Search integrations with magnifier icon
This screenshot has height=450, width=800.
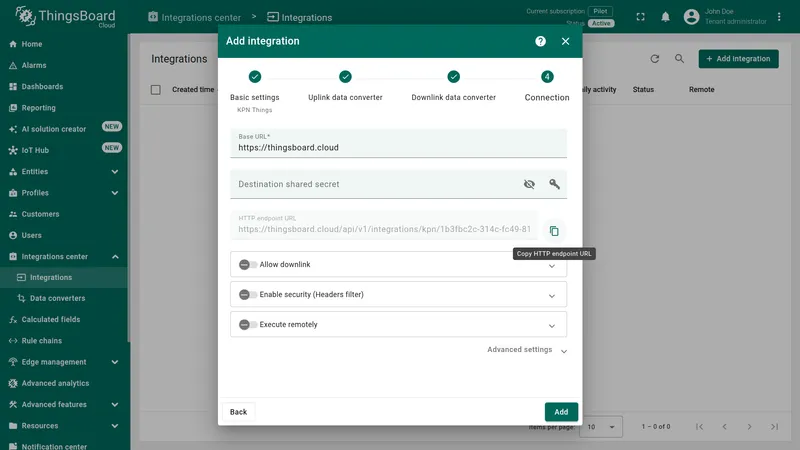coord(680,59)
